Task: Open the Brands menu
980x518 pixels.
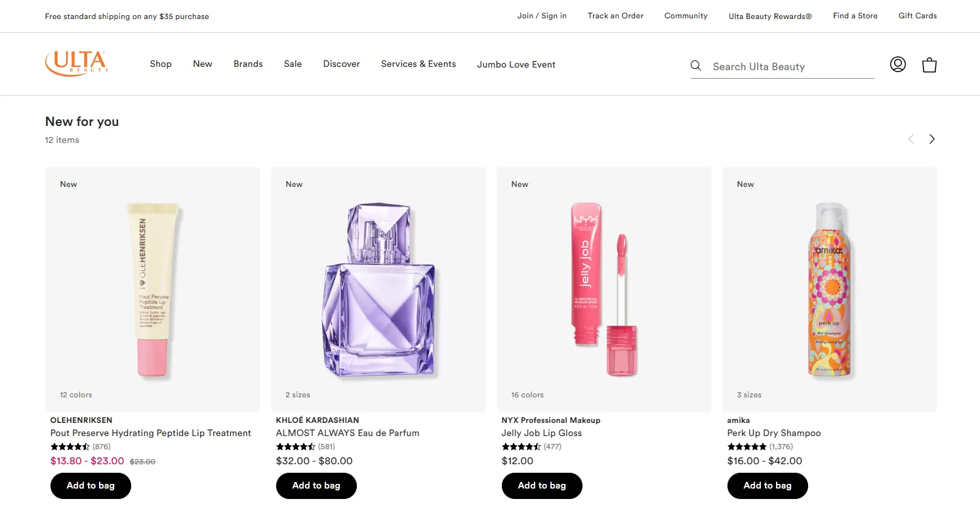Action: tap(248, 64)
